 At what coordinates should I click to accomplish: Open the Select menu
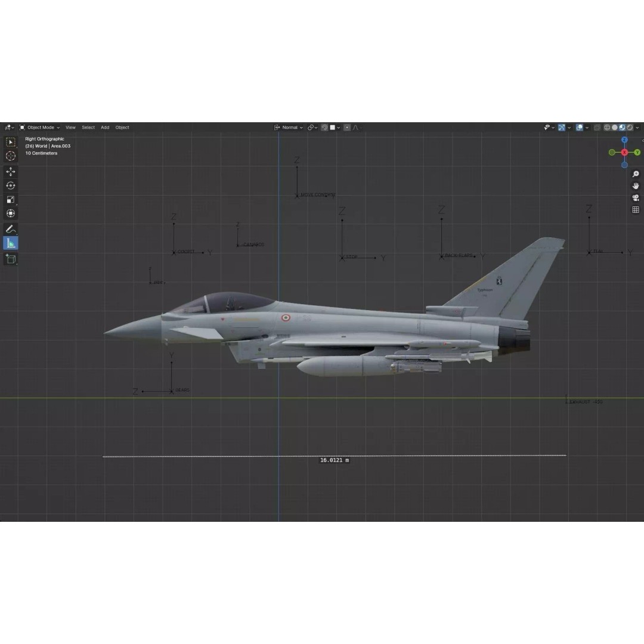pos(88,128)
